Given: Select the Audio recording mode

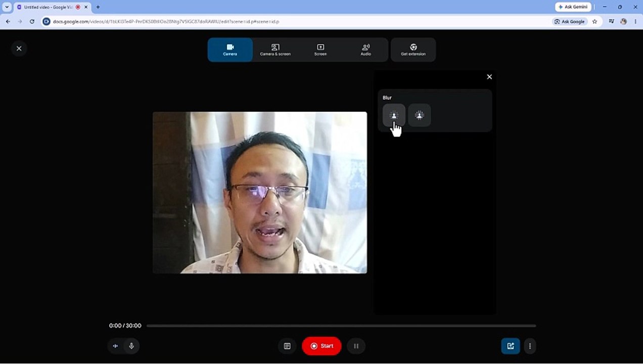Looking at the screenshot, I should tap(365, 50).
